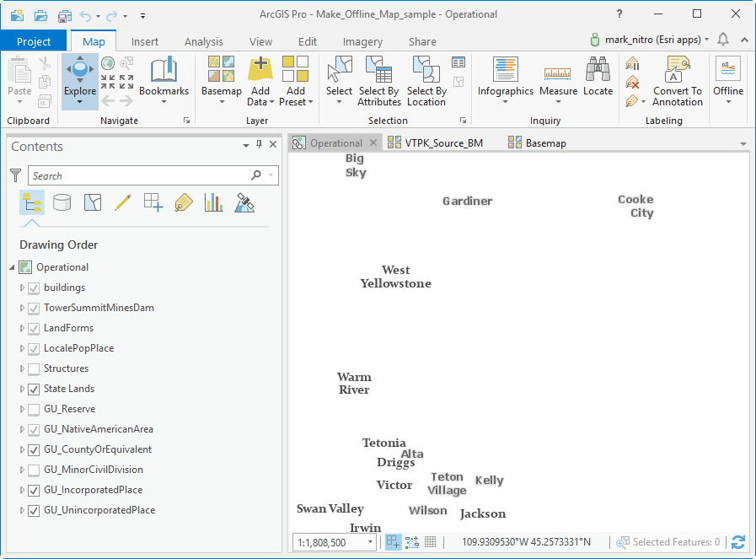Viewport: 756px width, 559px height.
Task: Click Convert To Annotation
Action: click(678, 81)
